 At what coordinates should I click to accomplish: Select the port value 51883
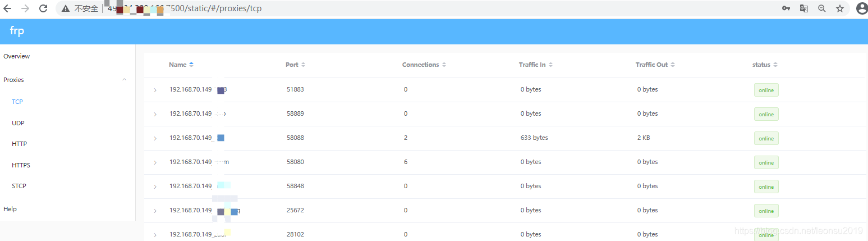pos(295,89)
